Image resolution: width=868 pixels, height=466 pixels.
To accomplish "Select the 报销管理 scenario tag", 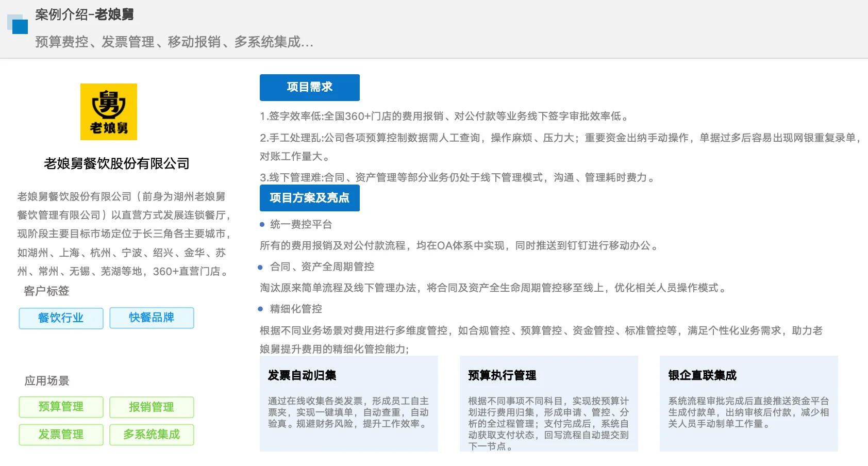I will (152, 407).
